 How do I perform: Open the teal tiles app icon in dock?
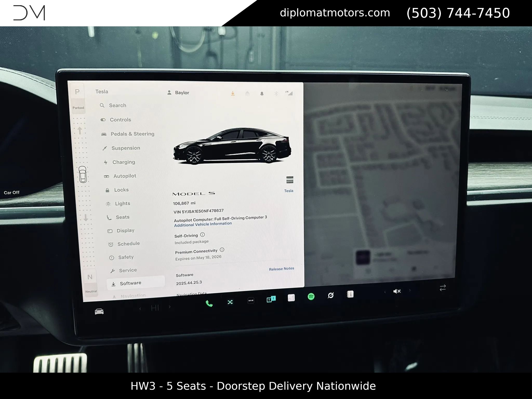[x=271, y=299]
